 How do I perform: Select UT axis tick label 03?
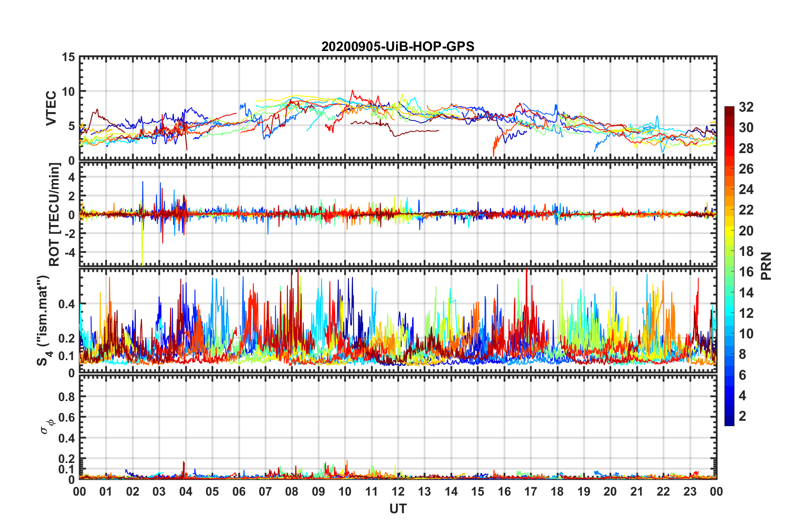tap(159, 491)
